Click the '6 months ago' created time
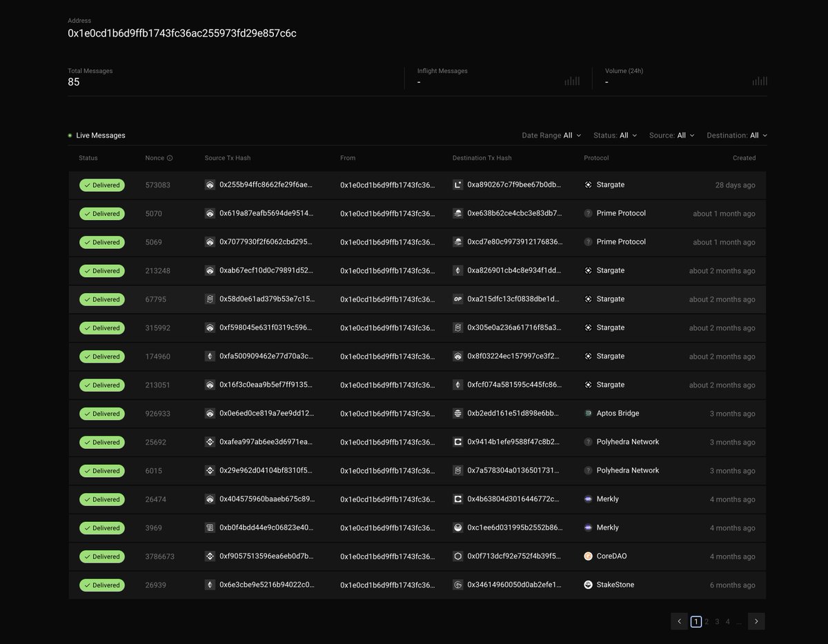Screen dimensions: 828x644 click(x=733, y=585)
